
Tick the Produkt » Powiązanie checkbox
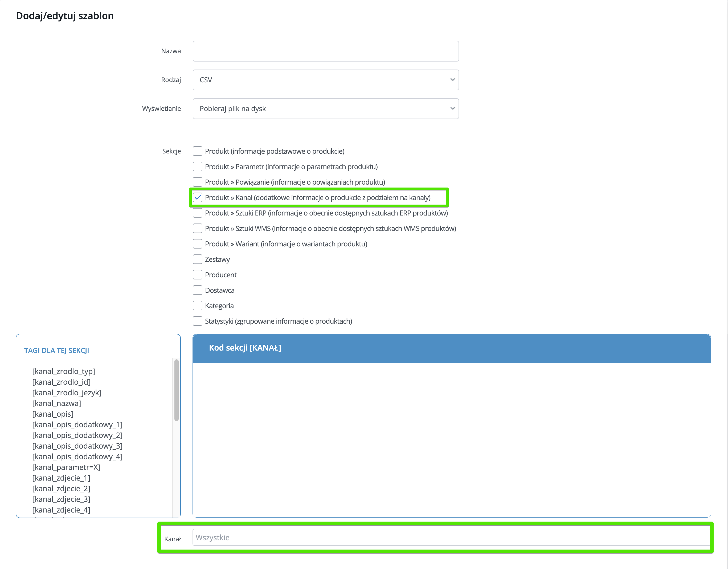coord(197,182)
